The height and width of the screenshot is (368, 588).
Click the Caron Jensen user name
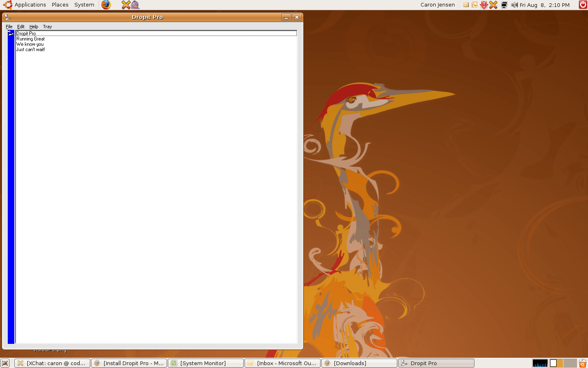pyautogui.click(x=437, y=5)
